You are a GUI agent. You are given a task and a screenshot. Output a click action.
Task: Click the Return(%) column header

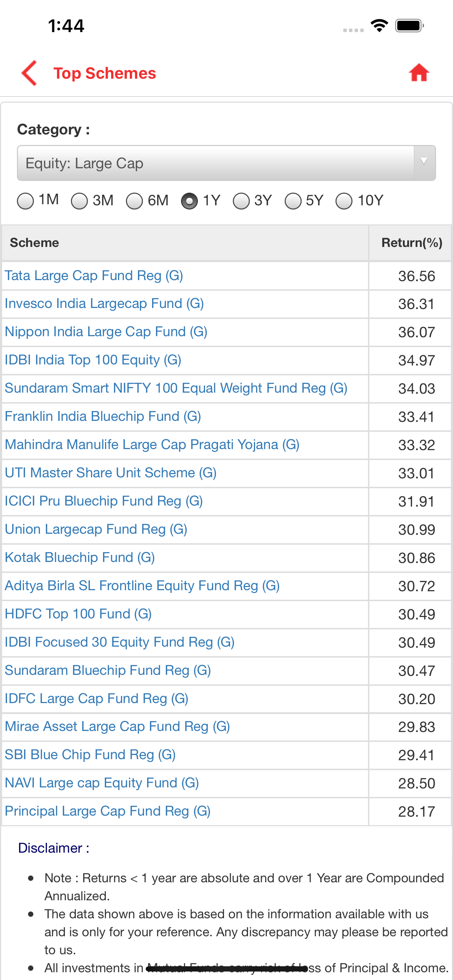411,243
